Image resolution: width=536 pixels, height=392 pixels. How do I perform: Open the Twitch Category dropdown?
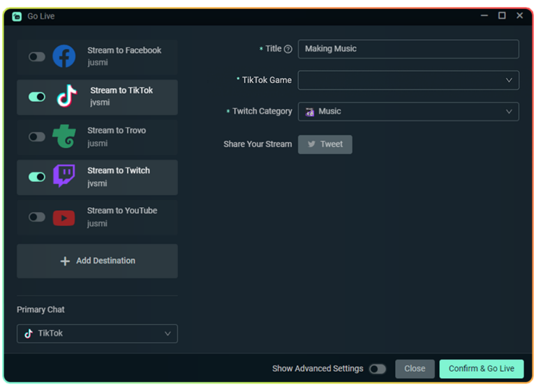point(408,112)
